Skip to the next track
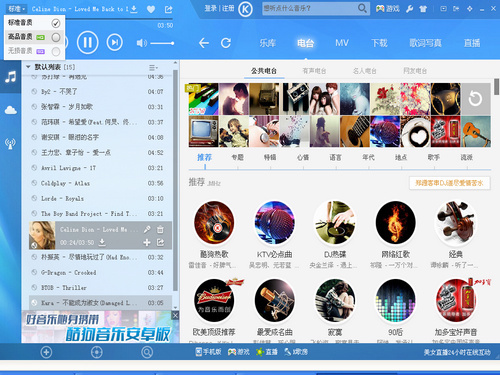Image resolution: width=500 pixels, height=375 pixels. coord(114,43)
